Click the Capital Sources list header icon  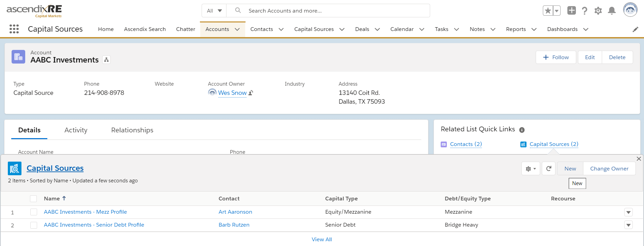pos(15,168)
